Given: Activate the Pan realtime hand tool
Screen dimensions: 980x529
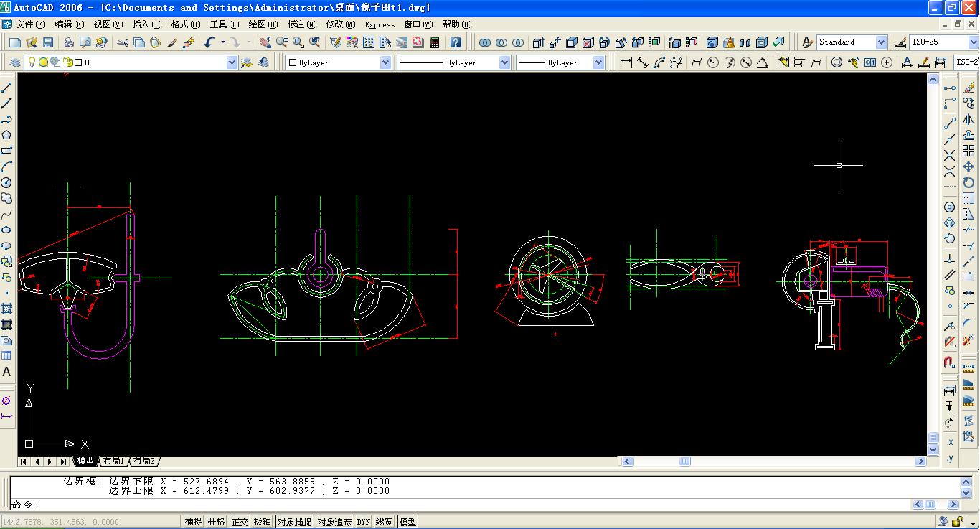Looking at the screenshot, I should (x=265, y=43).
